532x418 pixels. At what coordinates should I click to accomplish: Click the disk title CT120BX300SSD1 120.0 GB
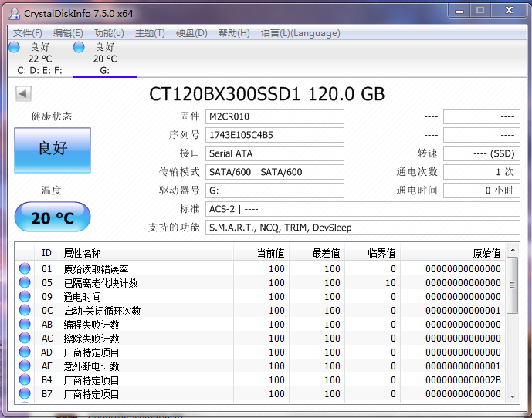click(266, 94)
